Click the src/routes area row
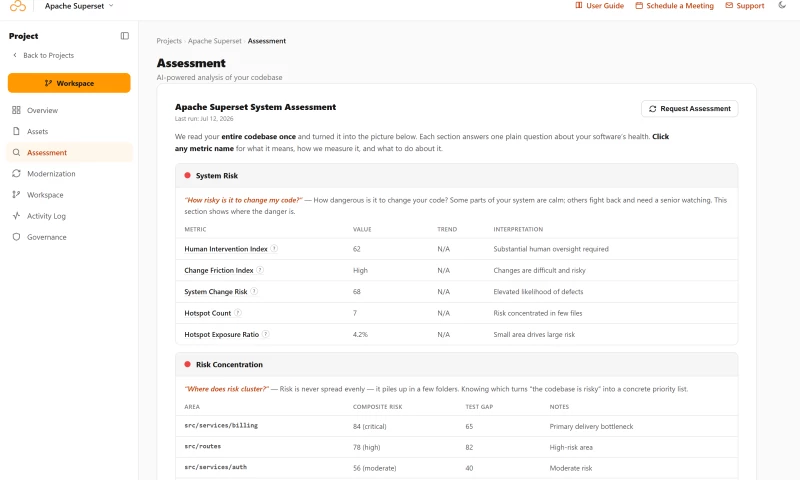Image resolution: width=800 pixels, height=480 pixels. tap(456, 447)
